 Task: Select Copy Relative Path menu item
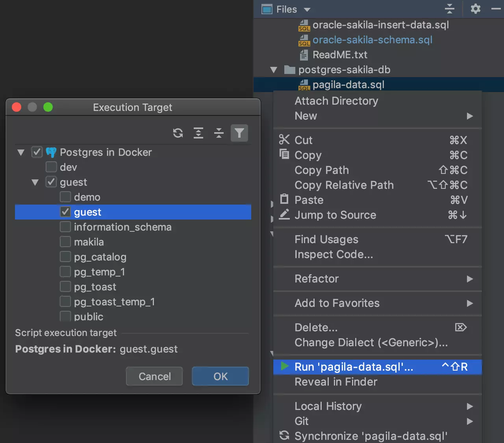(x=344, y=185)
